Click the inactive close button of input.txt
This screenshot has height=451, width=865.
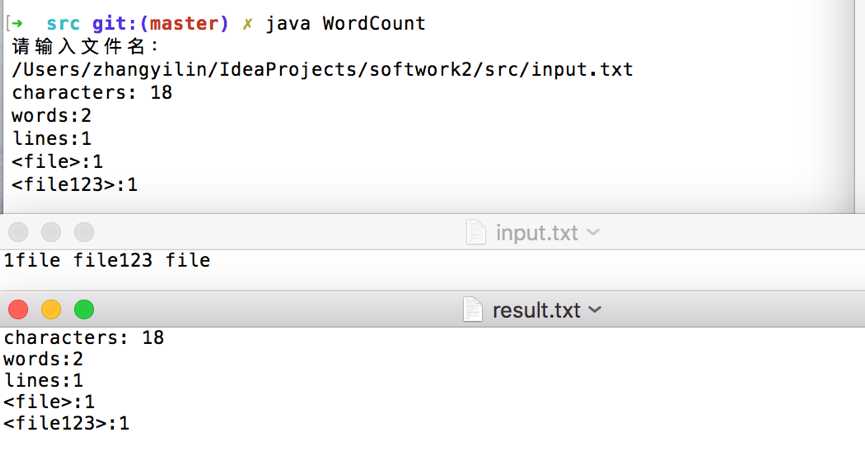(x=18, y=232)
